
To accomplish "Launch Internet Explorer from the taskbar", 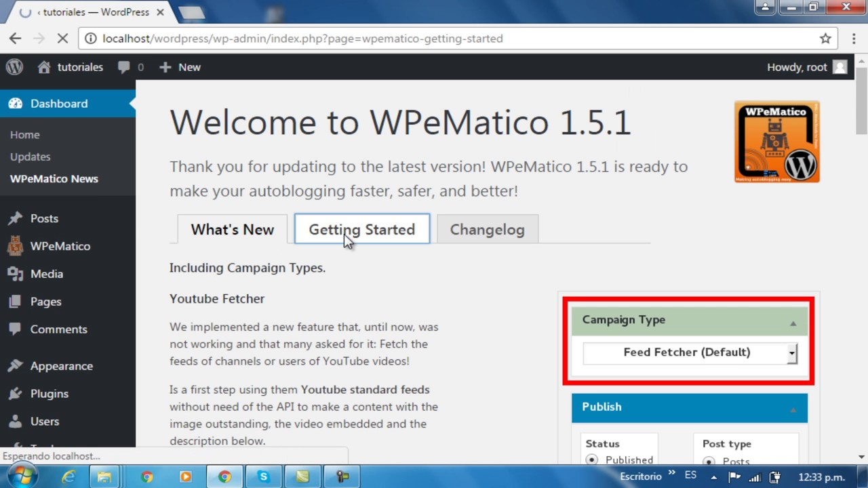I will click(x=68, y=476).
